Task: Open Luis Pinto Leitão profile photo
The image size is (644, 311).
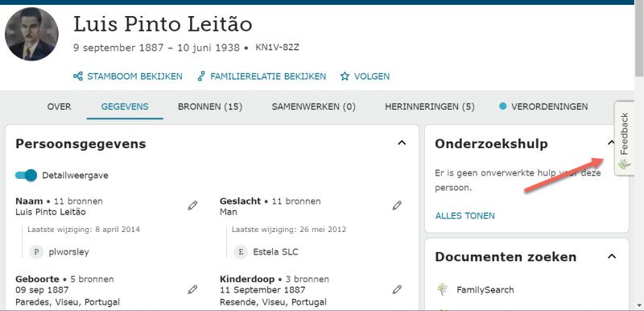Action: click(31, 34)
